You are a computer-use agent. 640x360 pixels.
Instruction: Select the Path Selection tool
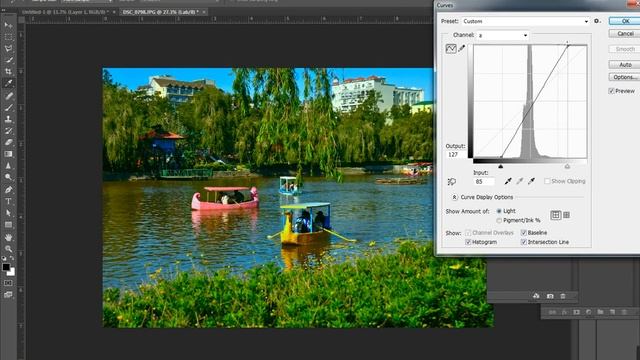pyautogui.click(x=8, y=213)
